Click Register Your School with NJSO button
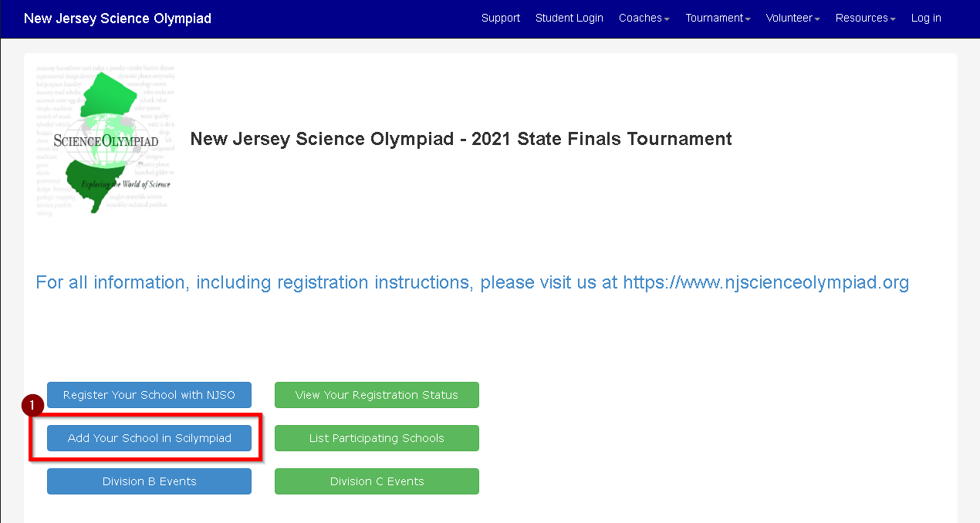Screen dimensions: 980x523 tap(149, 395)
